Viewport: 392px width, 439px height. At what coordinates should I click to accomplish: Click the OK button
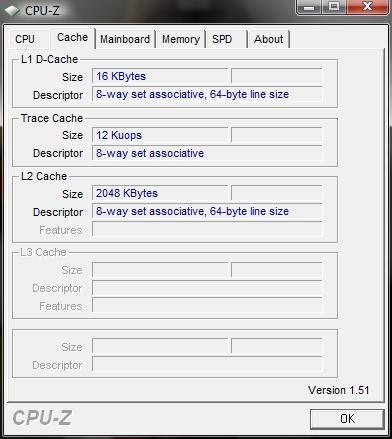(347, 419)
